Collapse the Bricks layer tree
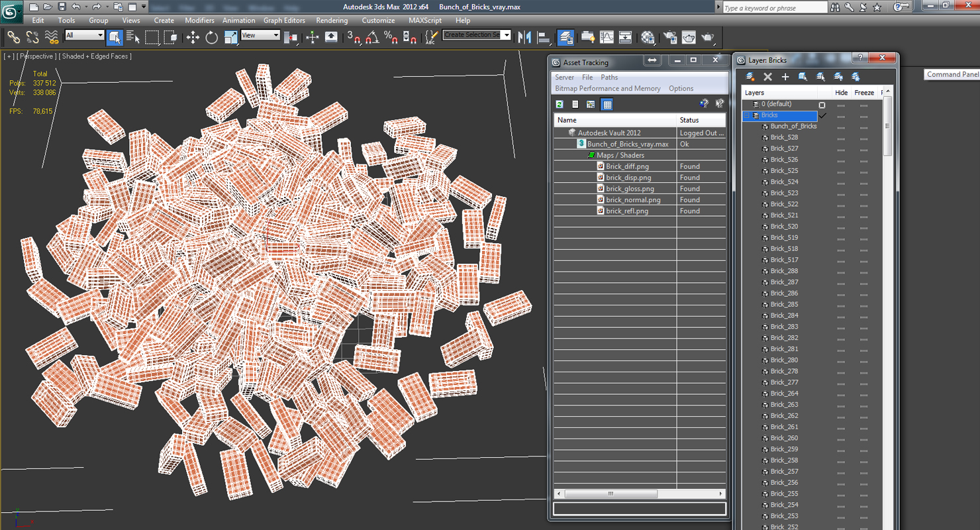The height and width of the screenshot is (530, 980). pos(747,115)
